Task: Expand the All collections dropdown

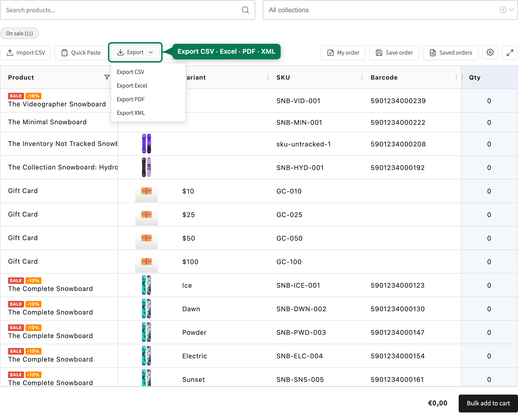Action: coord(511,10)
